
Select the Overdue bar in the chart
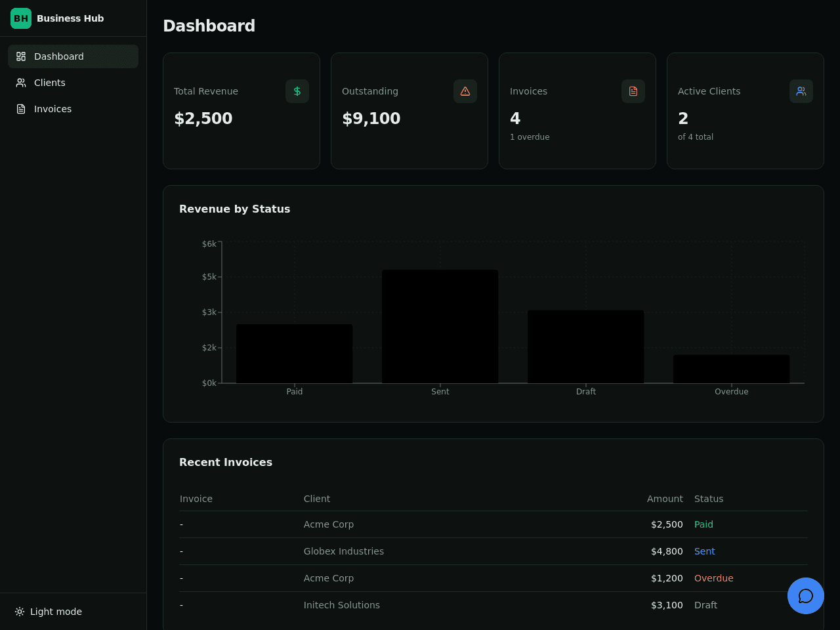(732, 369)
